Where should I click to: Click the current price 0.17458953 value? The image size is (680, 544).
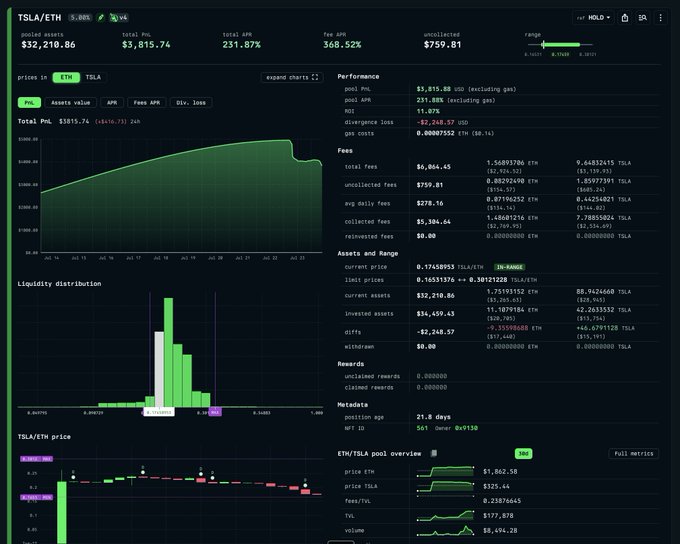coord(435,267)
